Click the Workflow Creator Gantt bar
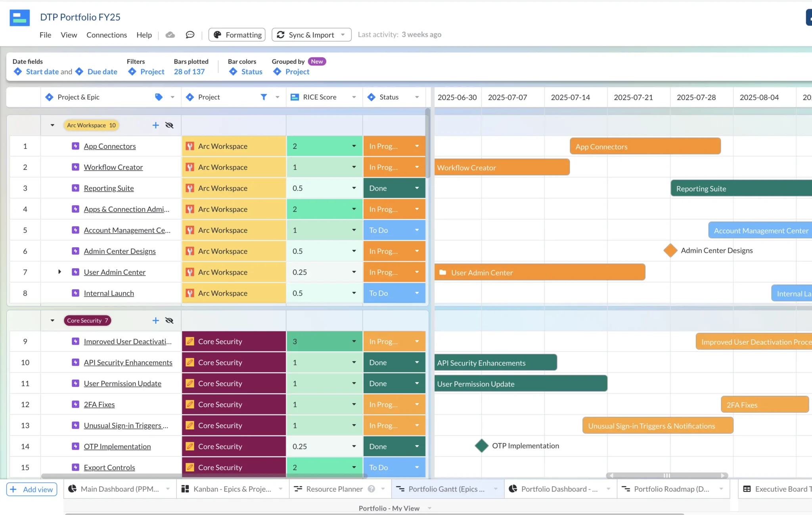This screenshot has width=812, height=515. 500,167
